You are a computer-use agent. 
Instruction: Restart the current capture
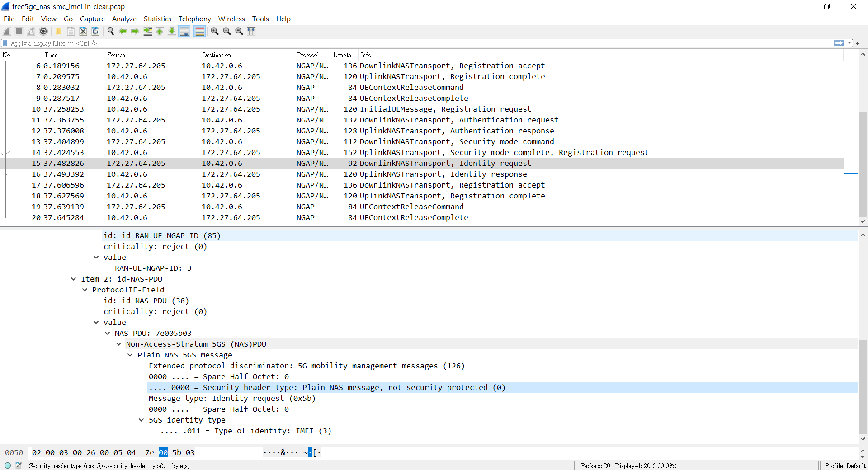(31, 31)
